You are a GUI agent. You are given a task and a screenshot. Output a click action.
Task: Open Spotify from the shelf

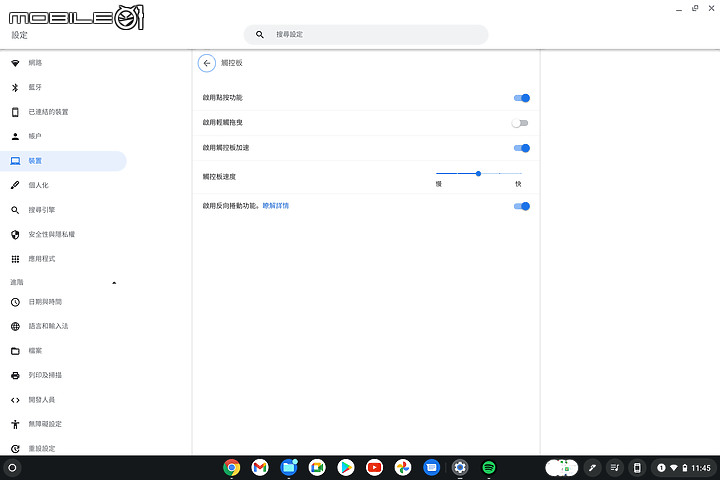(x=489, y=468)
